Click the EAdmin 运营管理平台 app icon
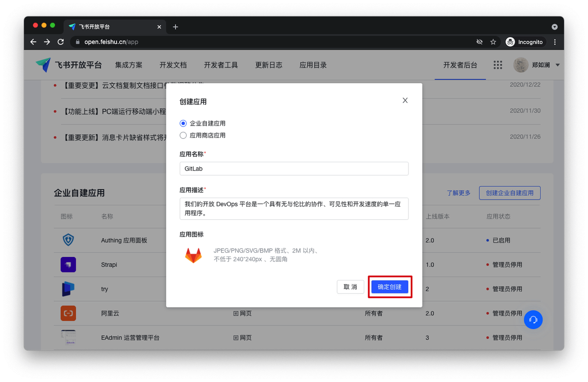 68,337
